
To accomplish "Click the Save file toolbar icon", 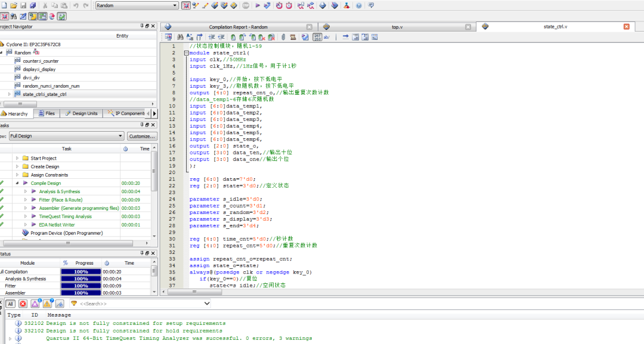I will click(23, 5).
